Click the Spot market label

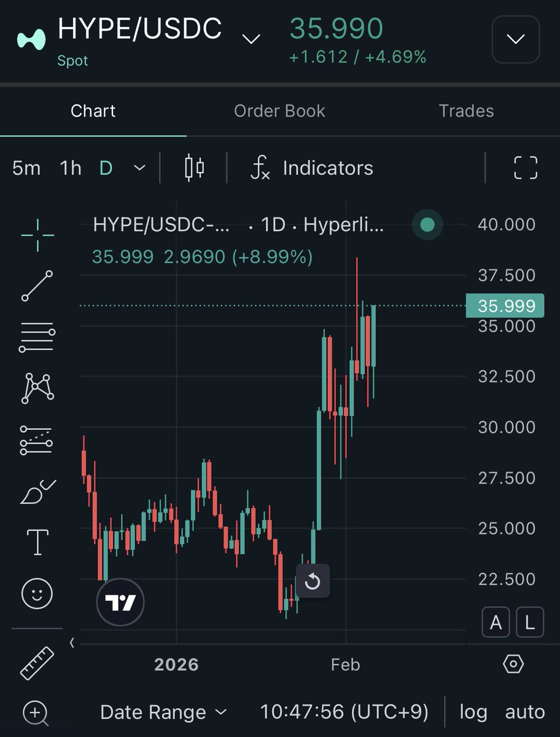73,61
